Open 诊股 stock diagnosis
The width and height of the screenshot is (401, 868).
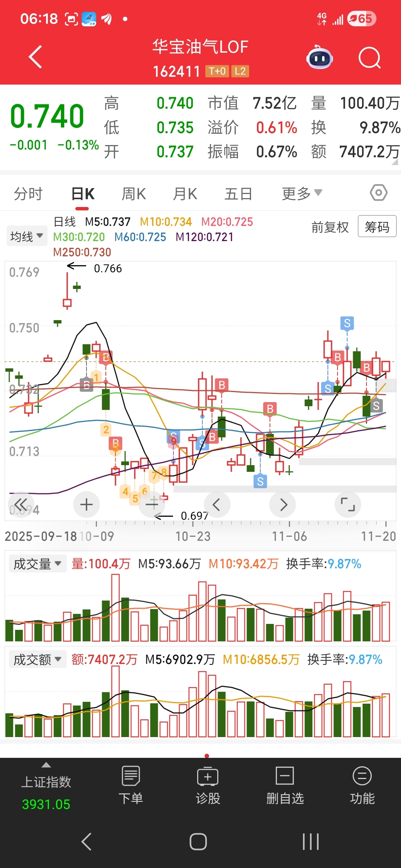208,785
